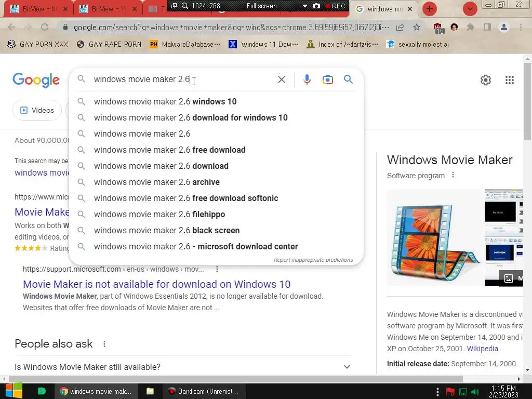The height and width of the screenshot is (399, 532).
Task: Open the green app icon on taskbar
Action: [x=42, y=391]
